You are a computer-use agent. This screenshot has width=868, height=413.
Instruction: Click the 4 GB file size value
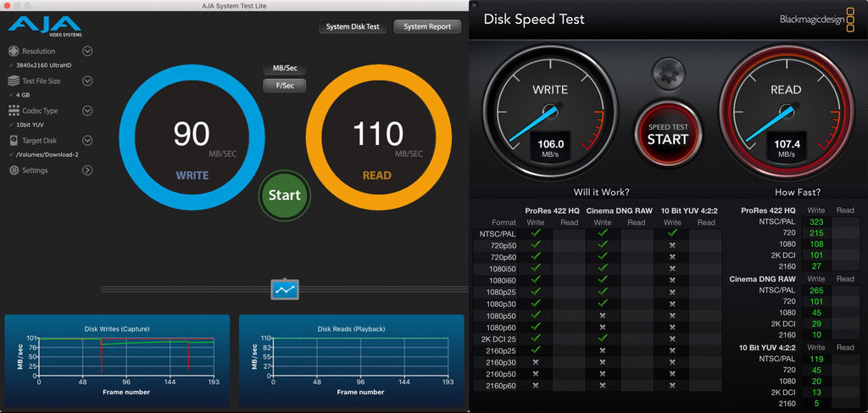click(x=23, y=95)
